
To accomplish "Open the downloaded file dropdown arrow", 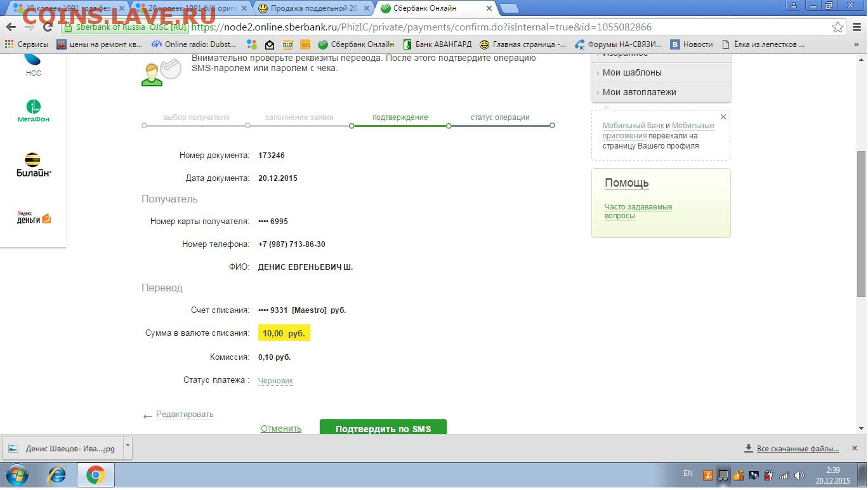I will (128, 447).
